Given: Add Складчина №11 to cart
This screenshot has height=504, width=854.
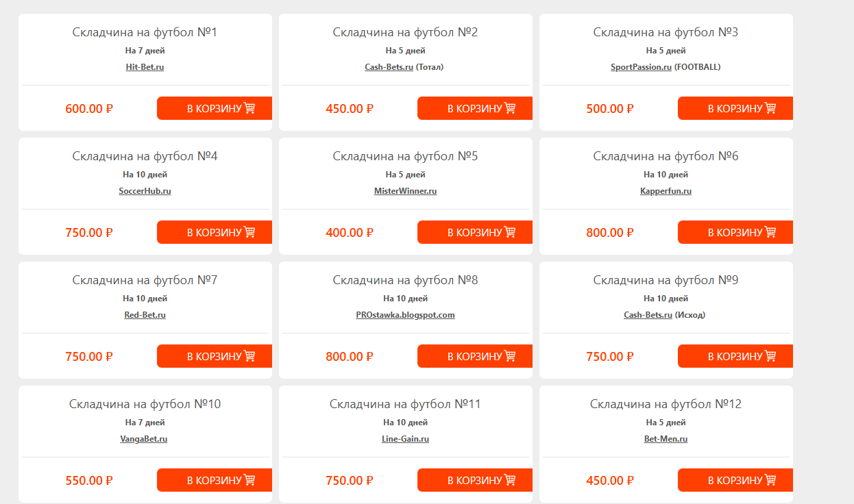Looking at the screenshot, I should pyautogui.click(x=475, y=480).
